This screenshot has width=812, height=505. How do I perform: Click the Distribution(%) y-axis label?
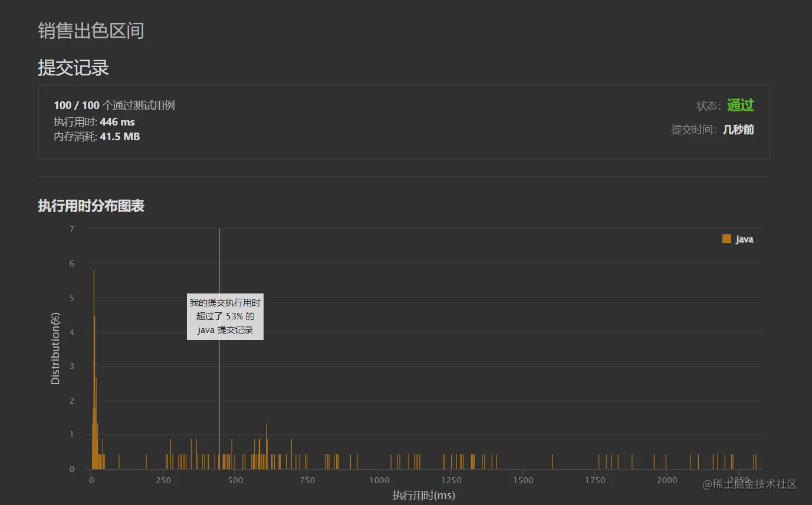tap(55, 349)
